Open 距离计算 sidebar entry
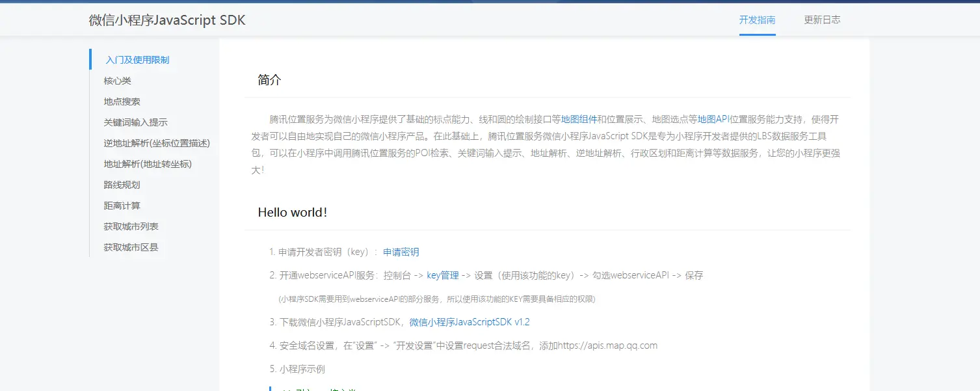 [122, 206]
